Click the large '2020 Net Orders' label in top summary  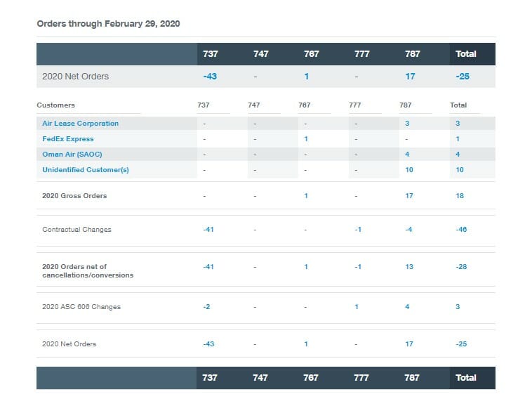(x=75, y=77)
